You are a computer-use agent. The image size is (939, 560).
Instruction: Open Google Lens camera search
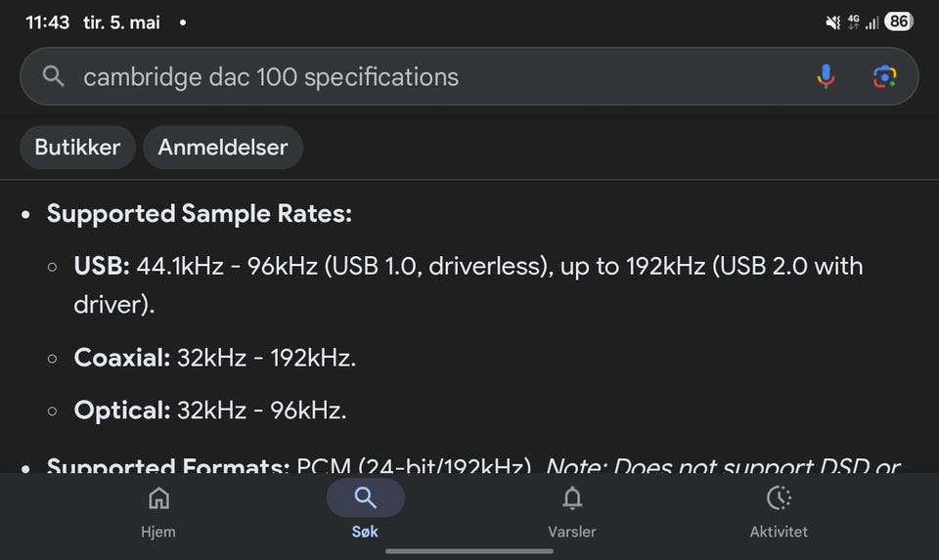click(884, 76)
